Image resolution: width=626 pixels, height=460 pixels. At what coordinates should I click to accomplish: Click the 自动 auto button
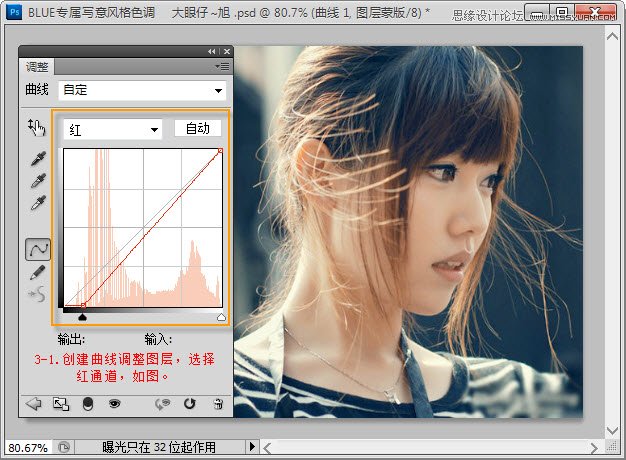[198, 128]
